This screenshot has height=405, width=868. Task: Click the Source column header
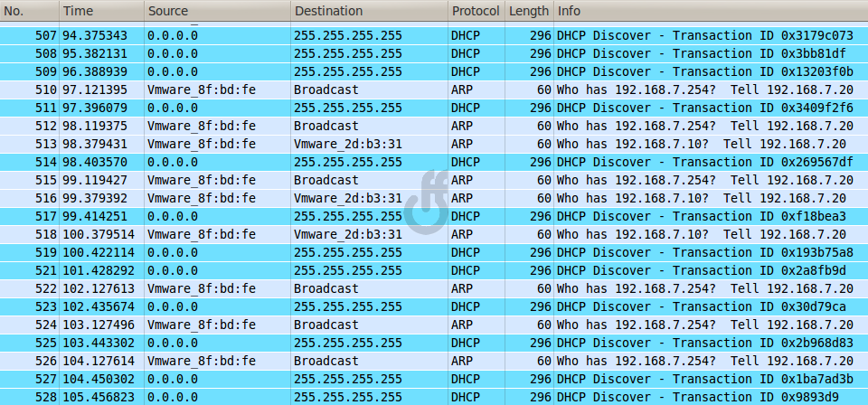[x=217, y=11]
